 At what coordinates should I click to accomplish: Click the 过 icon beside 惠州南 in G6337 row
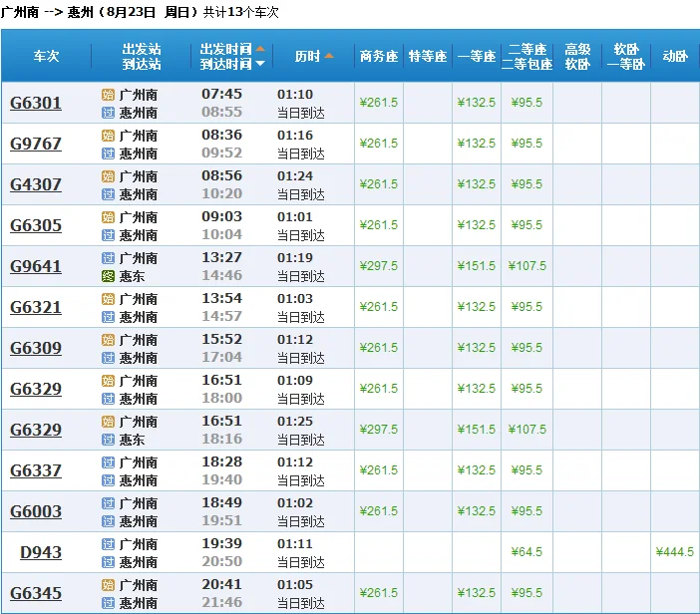[108, 480]
